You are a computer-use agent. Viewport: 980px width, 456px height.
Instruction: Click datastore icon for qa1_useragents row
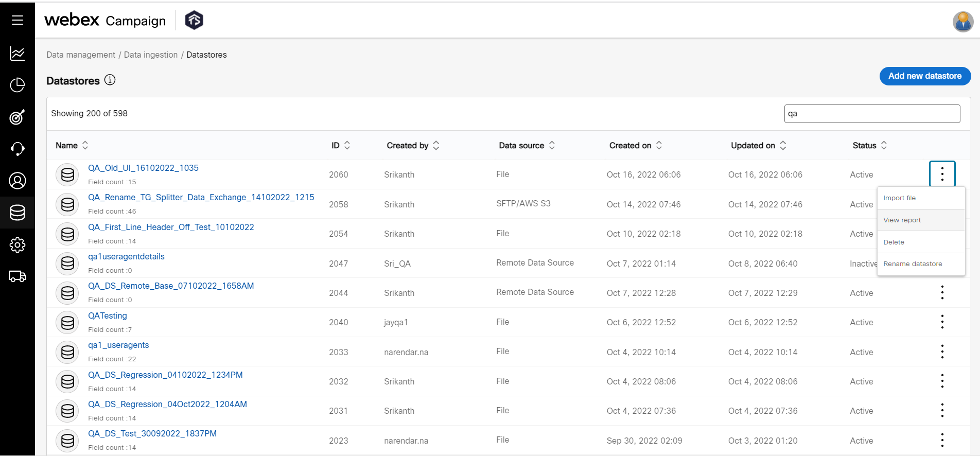67,352
